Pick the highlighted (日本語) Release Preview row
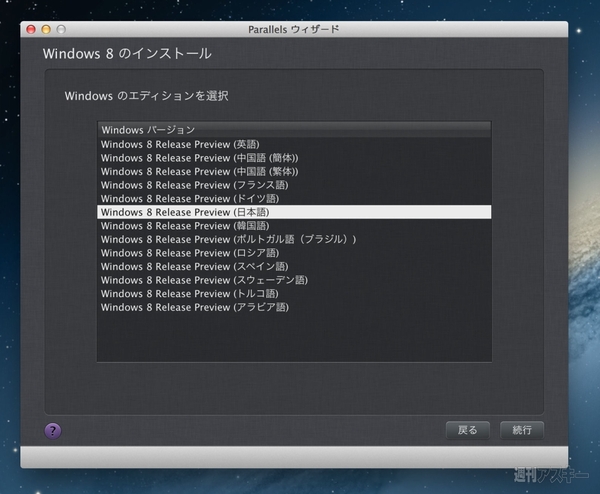This screenshot has height=494, width=600. pos(294,212)
